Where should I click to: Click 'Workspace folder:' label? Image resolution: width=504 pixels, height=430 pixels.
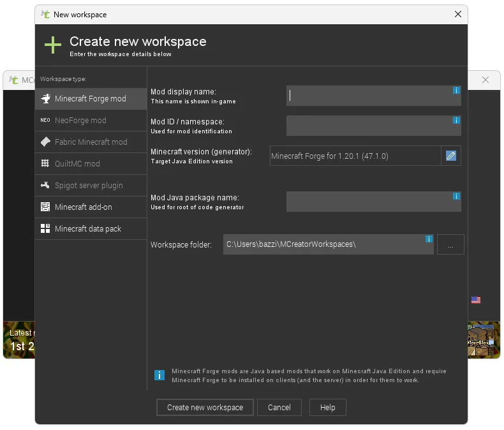[181, 245]
